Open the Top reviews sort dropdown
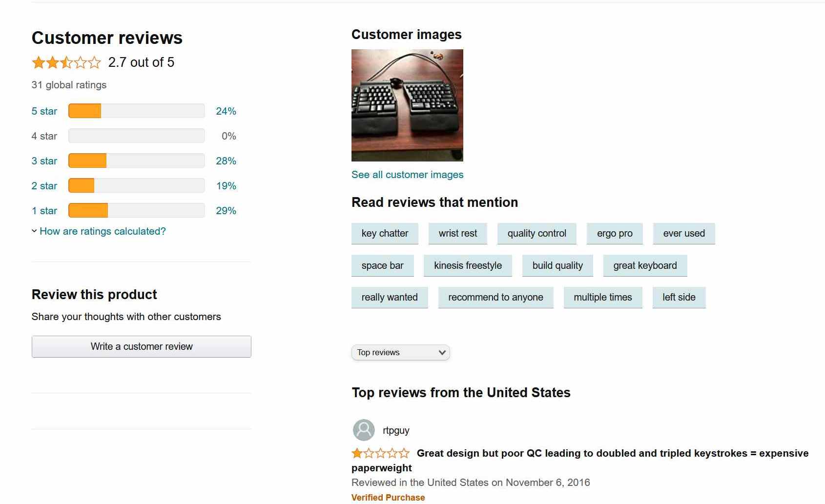 pyautogui.click(x=400, y=352)
